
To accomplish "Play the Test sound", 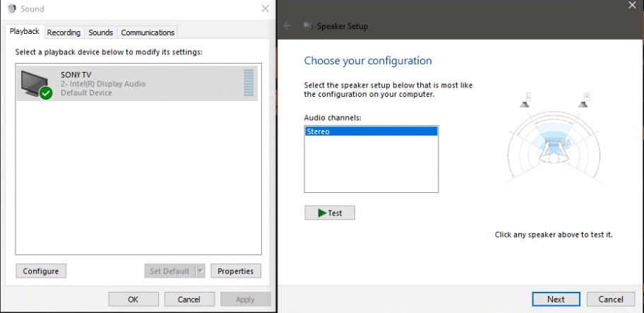I will tap(330, 213).
